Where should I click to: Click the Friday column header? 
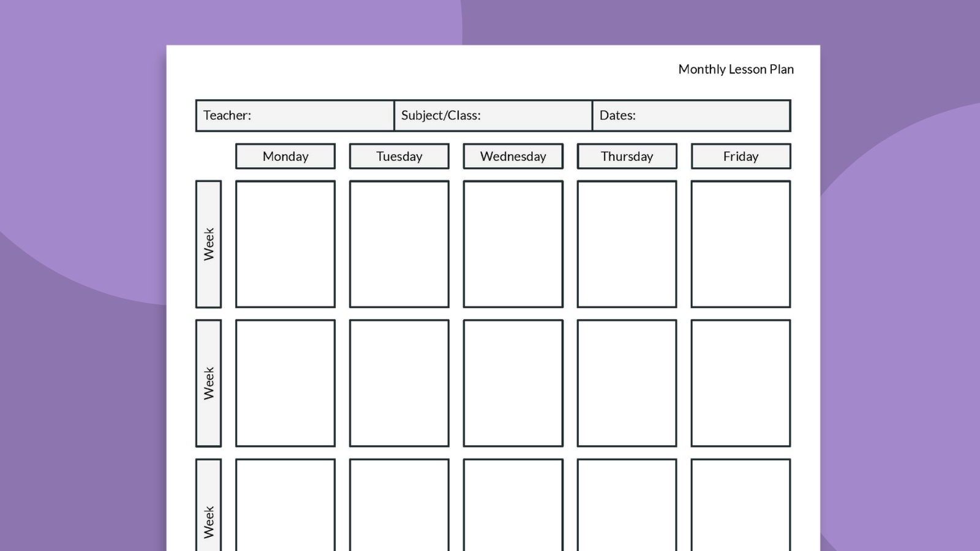pyautogui.click(x=741, y=156)
